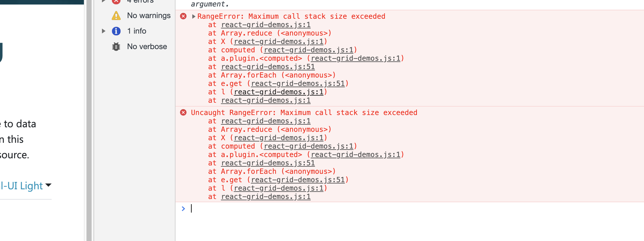Click the error badge on the RangeError message

coord(183,16)
